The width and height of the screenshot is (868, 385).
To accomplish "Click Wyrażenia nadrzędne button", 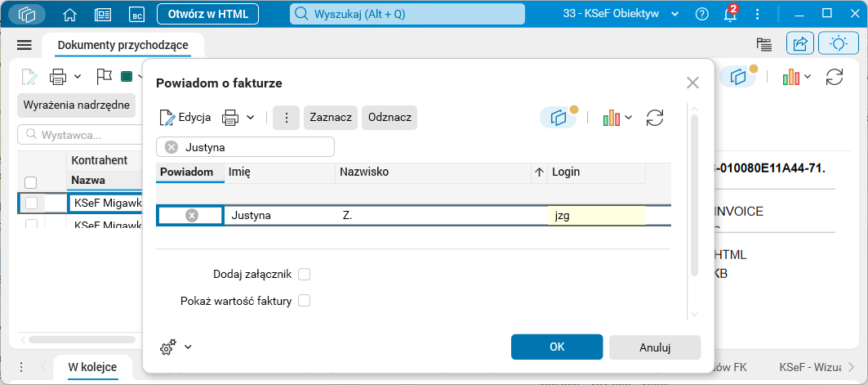I will 77,105.
